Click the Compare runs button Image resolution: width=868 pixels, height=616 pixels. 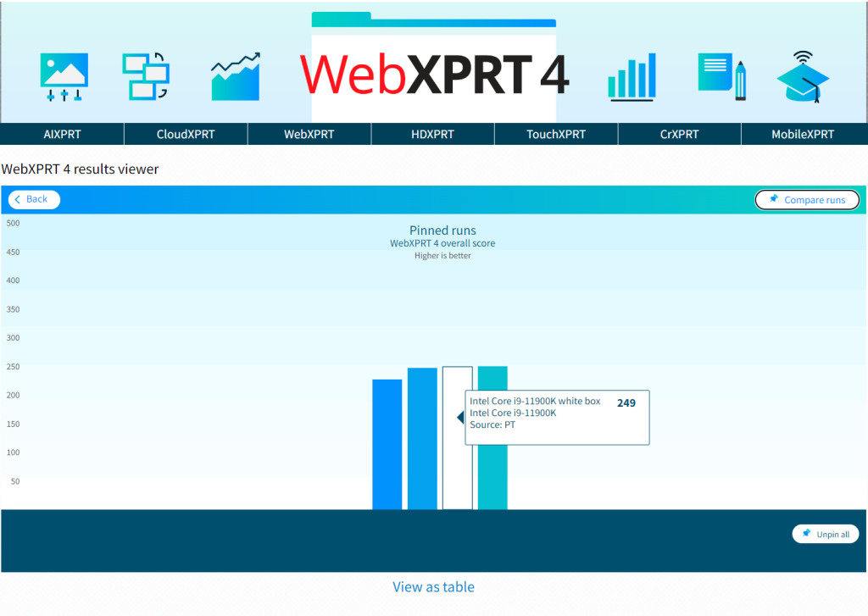tap(807, 200)
